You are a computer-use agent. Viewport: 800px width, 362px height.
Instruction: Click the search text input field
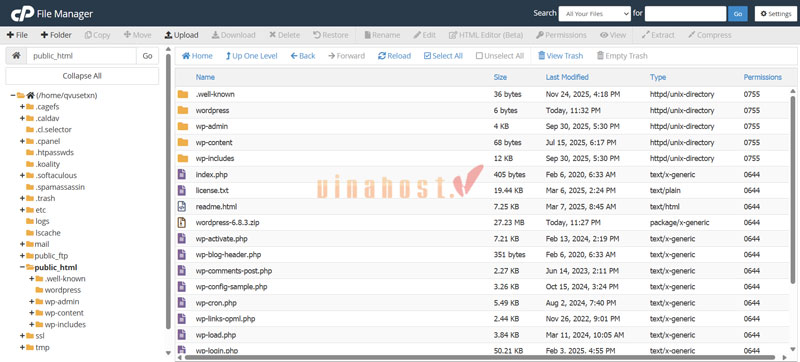685,14
